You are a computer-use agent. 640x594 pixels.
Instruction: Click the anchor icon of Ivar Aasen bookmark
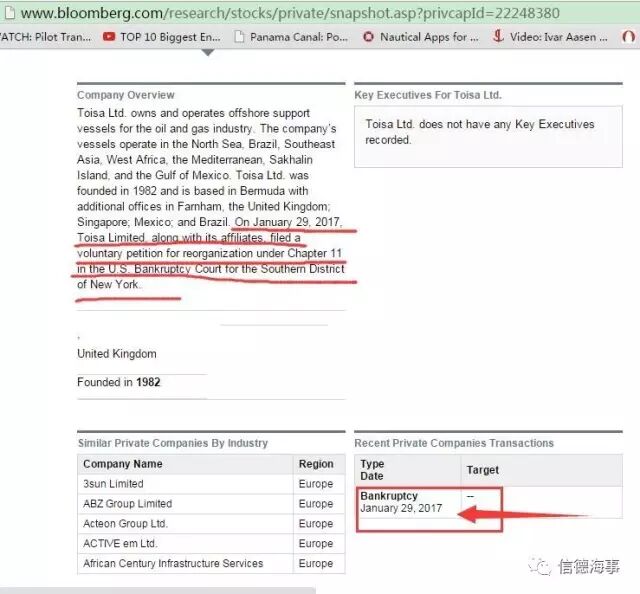coord(498,36)
